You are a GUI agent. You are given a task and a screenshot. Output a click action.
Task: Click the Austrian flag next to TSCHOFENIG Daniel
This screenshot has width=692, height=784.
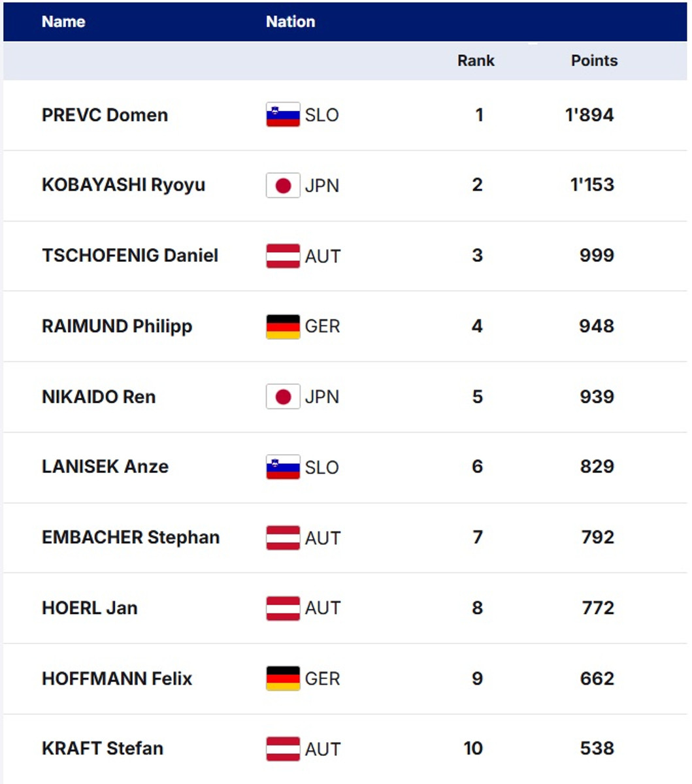tap(283, 256)
